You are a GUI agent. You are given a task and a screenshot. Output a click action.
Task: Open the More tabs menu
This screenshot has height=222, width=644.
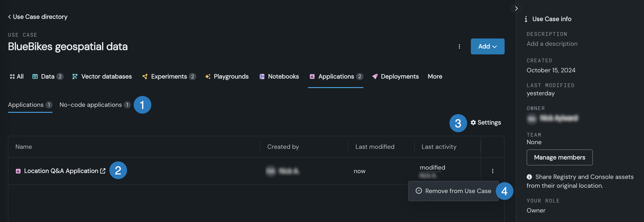[435, 77]
